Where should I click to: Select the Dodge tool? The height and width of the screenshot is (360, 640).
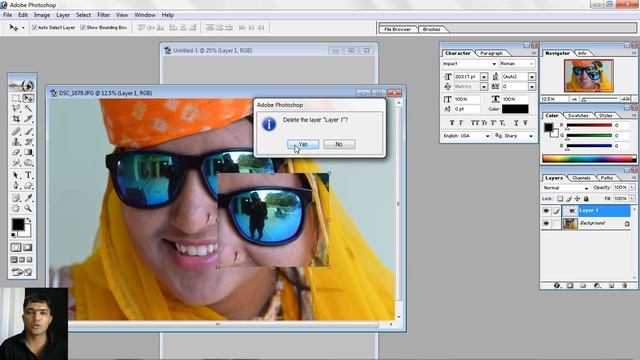pos(28,163)
